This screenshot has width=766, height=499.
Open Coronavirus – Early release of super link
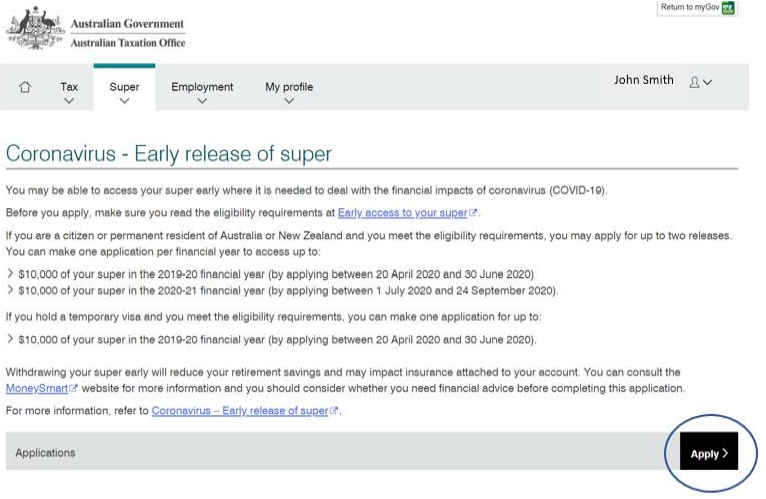pos(240,411)
